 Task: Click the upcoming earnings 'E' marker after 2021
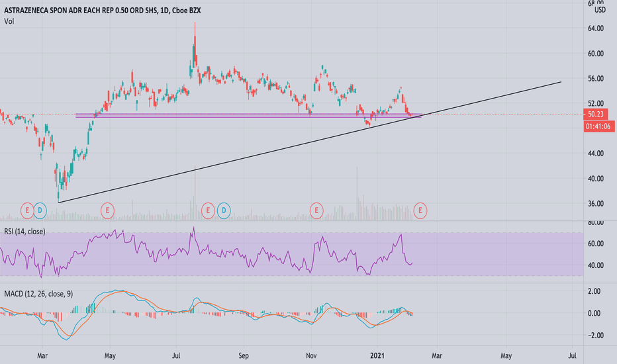(x=420, y=211)
